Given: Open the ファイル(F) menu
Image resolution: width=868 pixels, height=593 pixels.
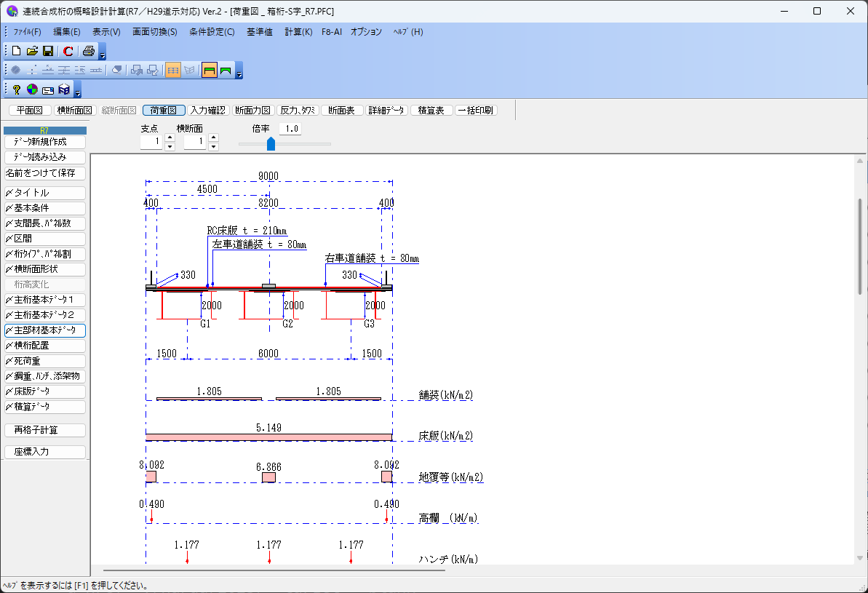Looking at the screenshot, I should coord(27,32).
